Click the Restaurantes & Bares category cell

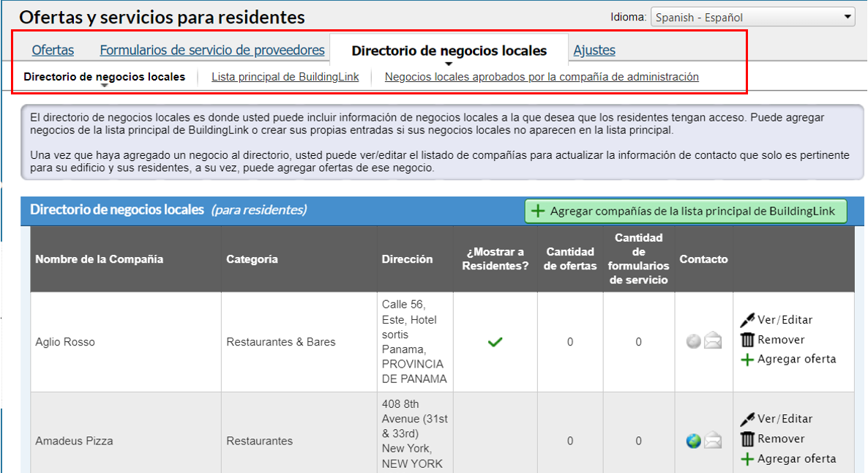pos(299,342)
